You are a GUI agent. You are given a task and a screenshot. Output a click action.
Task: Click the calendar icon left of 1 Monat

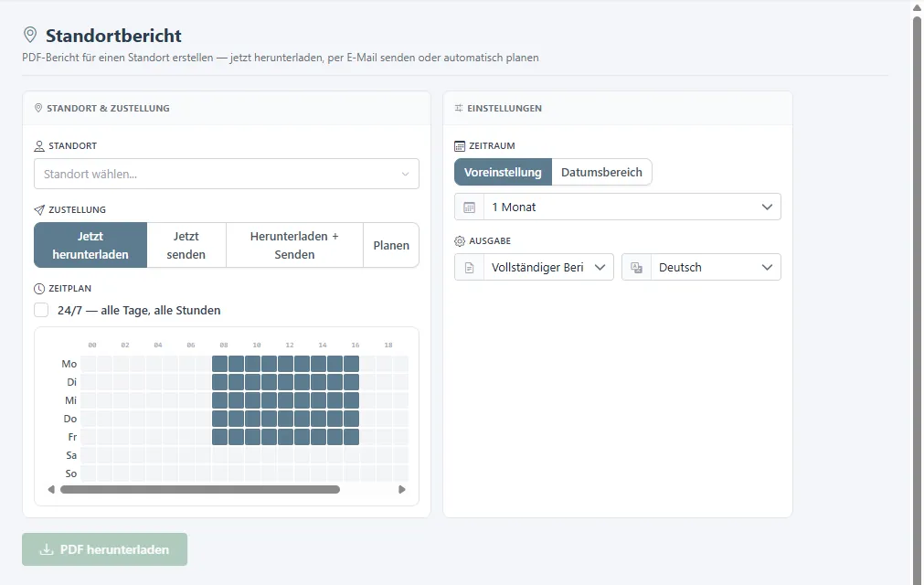(470, 207)
